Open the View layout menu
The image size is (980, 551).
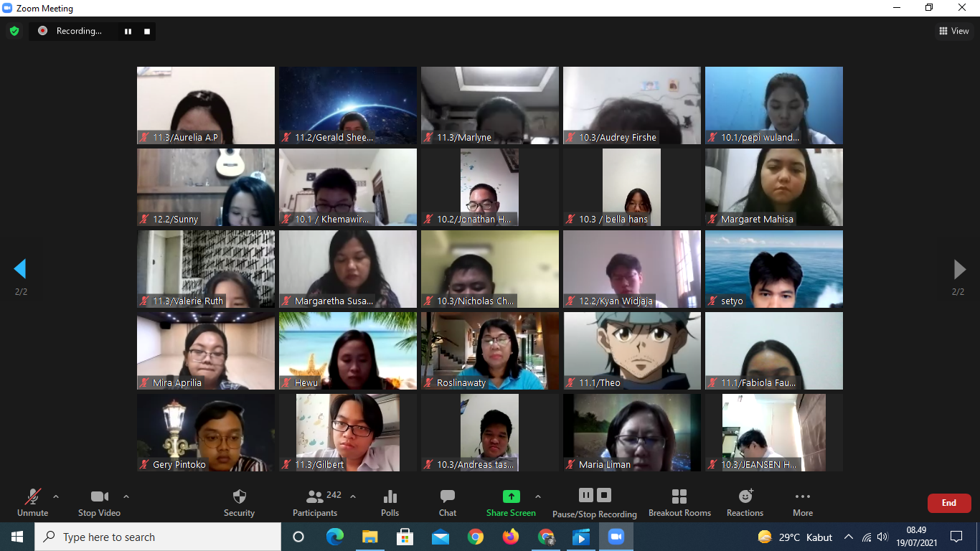pyautogui.click(x=954, y=31)
